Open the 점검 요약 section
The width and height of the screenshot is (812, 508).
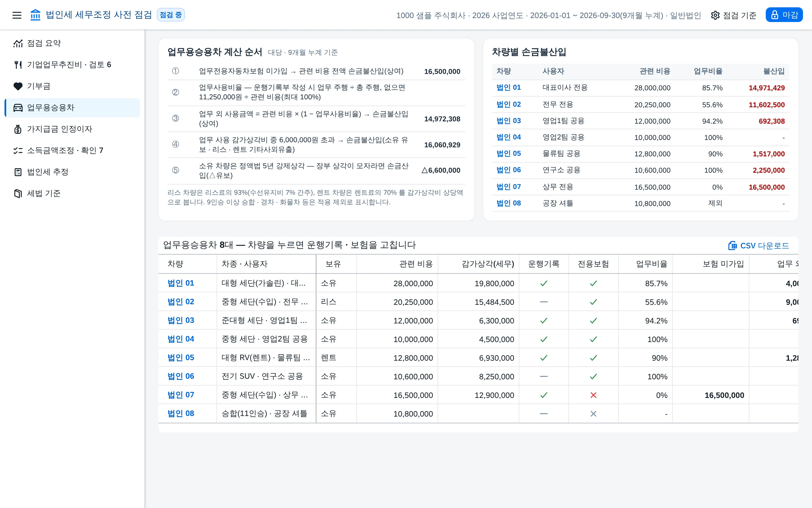pos(72,43)
